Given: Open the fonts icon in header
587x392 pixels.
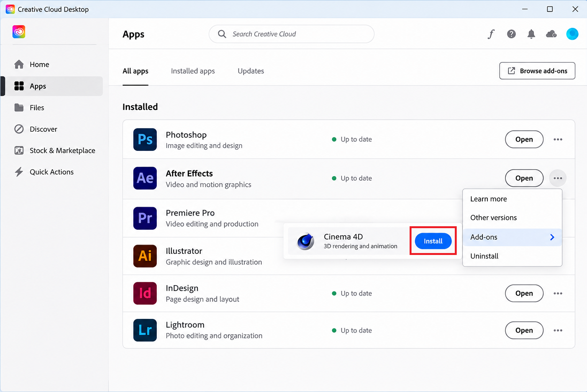Looking at the screenshot, I should pos(491,34).
